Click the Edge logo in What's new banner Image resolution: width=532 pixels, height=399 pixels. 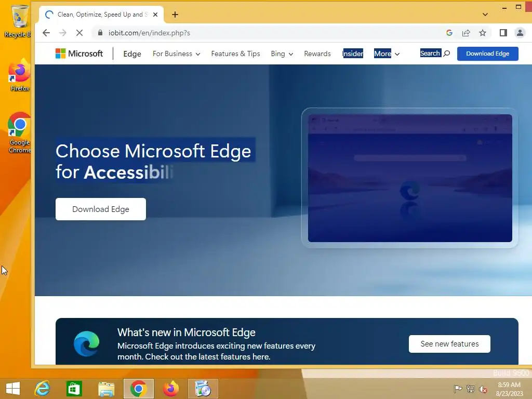click(x=87, y=344)
